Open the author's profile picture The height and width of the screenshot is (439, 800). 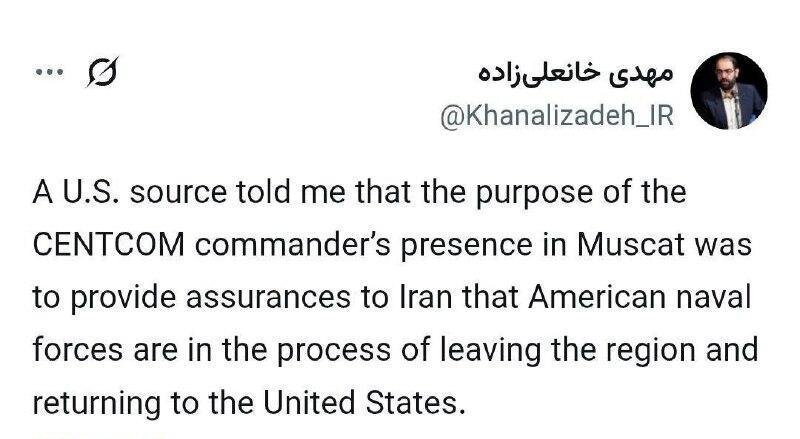tap(729, 92)
